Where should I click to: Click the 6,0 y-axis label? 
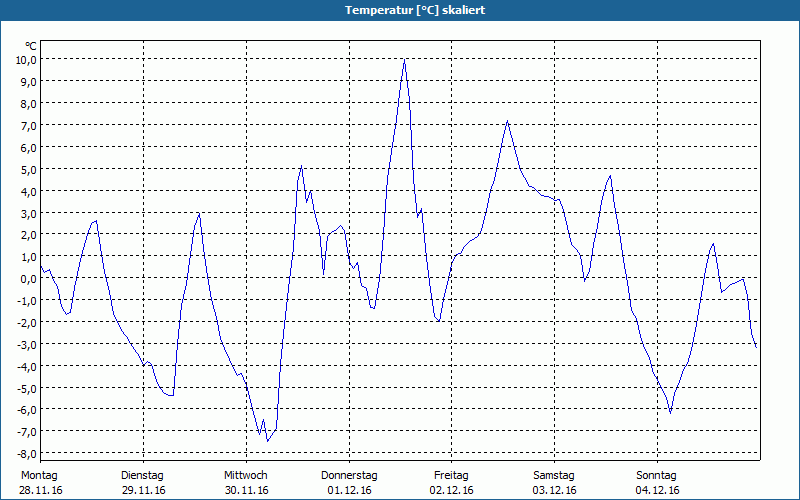(29, 147)
